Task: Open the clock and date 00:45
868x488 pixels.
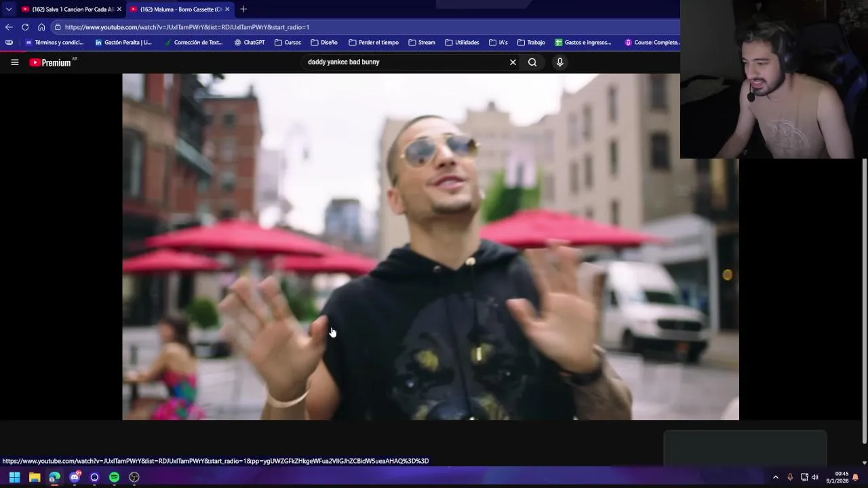Action: pyautogui.click(x=837, y=477)
